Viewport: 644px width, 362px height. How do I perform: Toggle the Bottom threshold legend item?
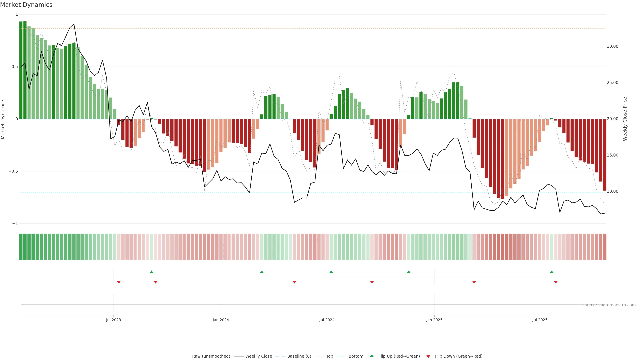click(356, 356)
